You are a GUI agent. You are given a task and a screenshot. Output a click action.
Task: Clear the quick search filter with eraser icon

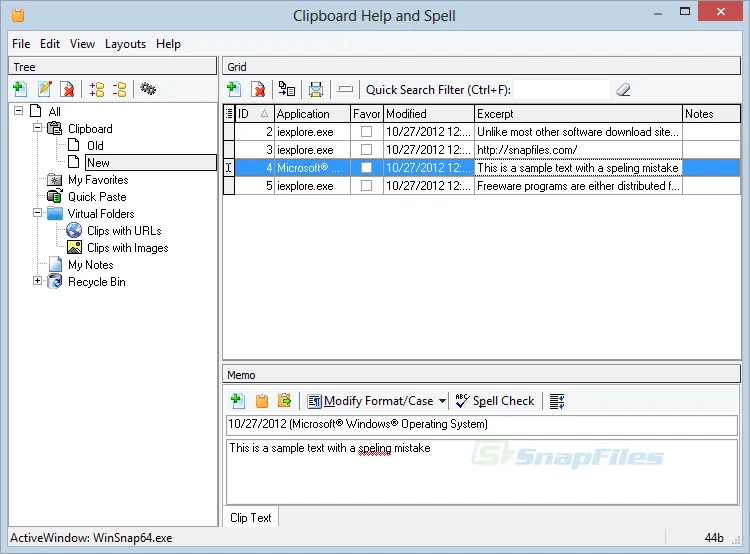(623, 89)
